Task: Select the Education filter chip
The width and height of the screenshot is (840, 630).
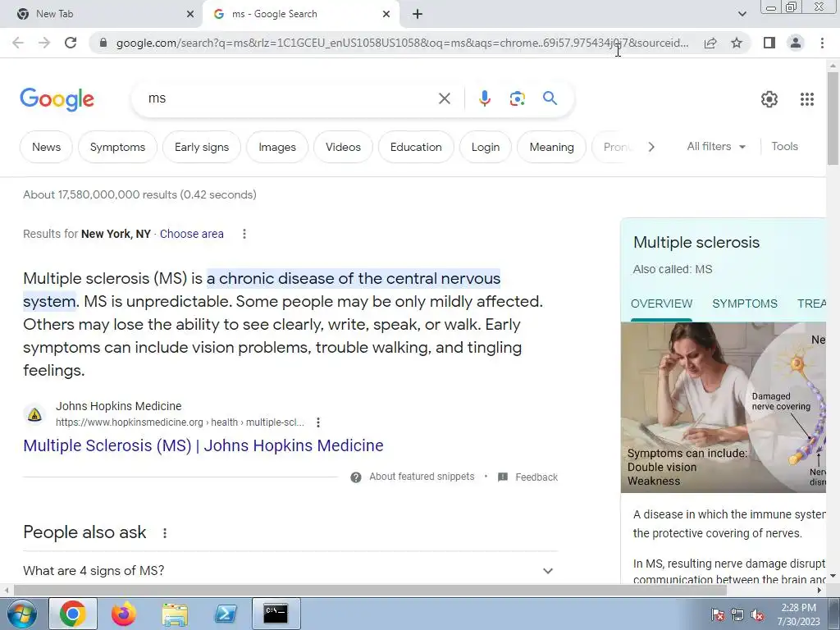Action: pyautogui.click(x=416, y=148)
